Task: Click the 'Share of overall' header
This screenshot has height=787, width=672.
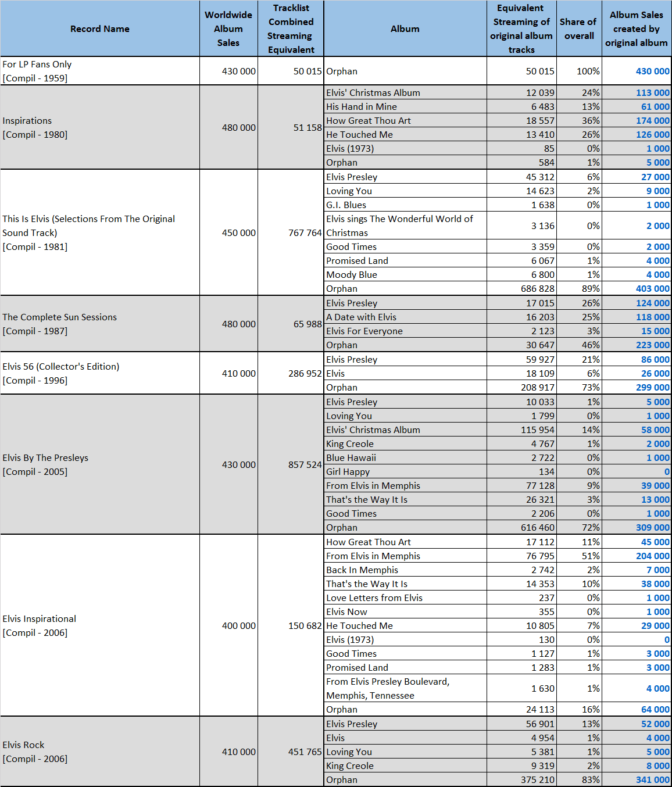Action: pyautogui.click(x=579, y=28)
